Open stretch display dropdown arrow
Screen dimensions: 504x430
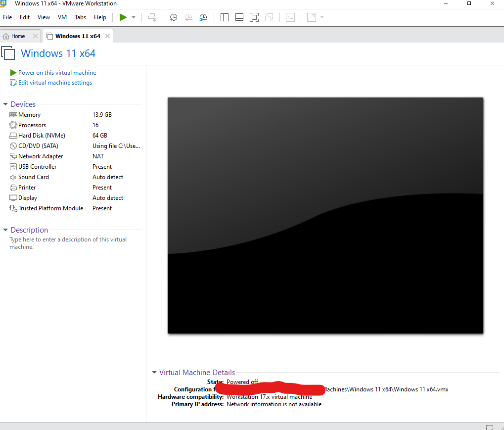[x=322, y=17]
